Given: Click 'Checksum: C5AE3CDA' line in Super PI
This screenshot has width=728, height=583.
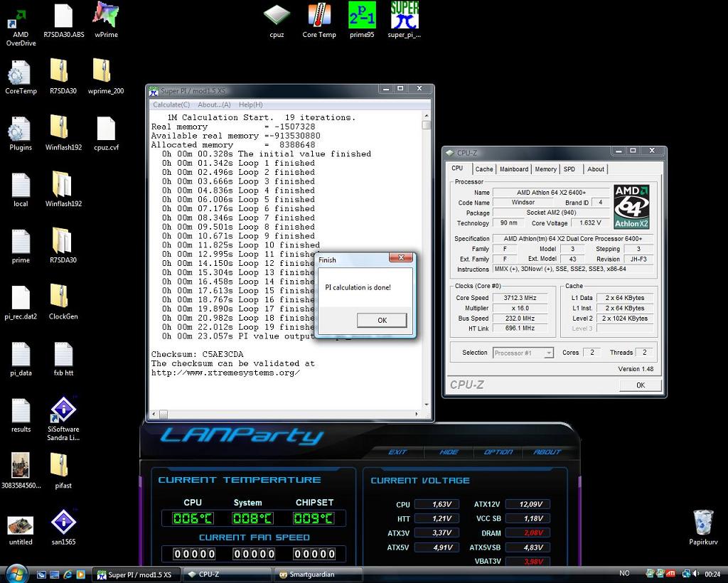Looking at the screenshot, I should tap(198, 354).
